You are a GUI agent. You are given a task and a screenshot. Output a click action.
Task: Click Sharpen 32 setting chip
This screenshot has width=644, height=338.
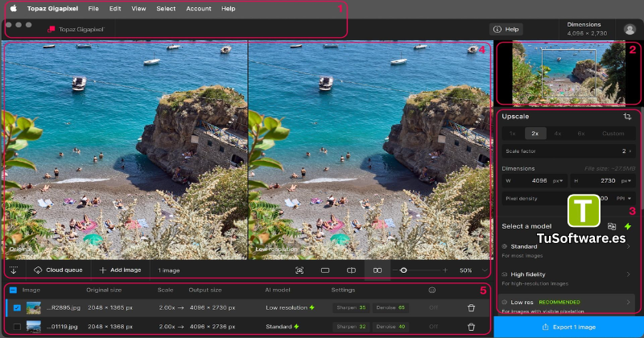351,327
